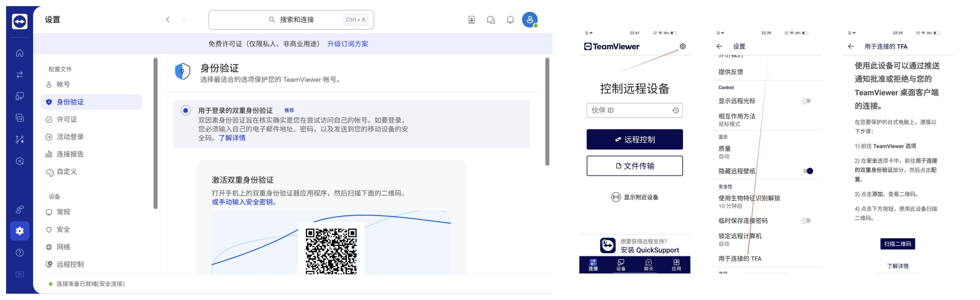Go forward with the right chevron
Screen dimensions: 980x300
pyautogui.click(x=183, y=19)
